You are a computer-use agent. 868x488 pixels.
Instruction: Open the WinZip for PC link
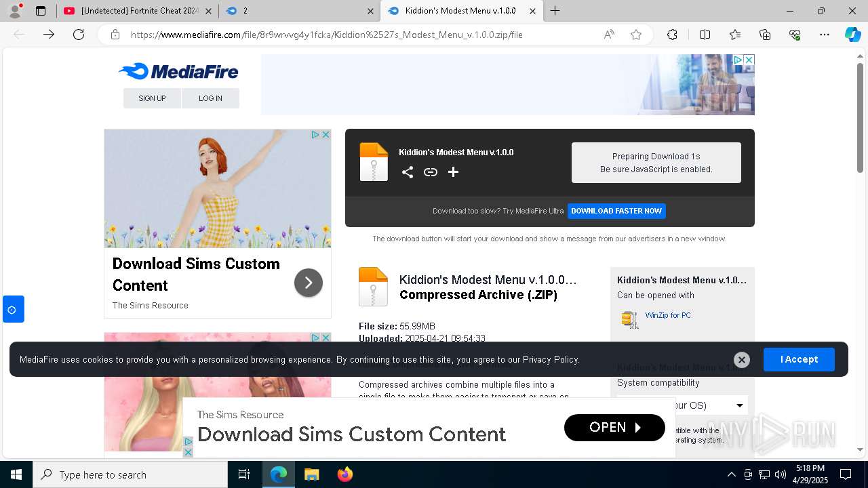(x=668, y=315)
